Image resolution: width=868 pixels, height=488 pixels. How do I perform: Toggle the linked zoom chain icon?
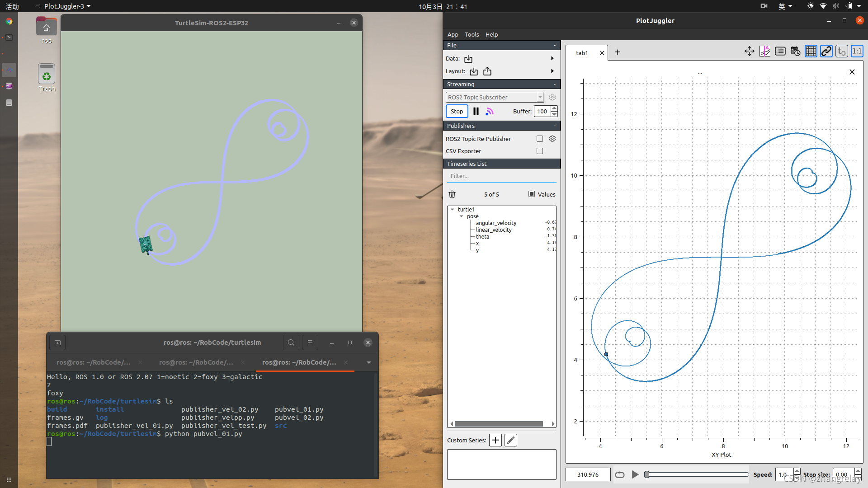coord(826,52)
